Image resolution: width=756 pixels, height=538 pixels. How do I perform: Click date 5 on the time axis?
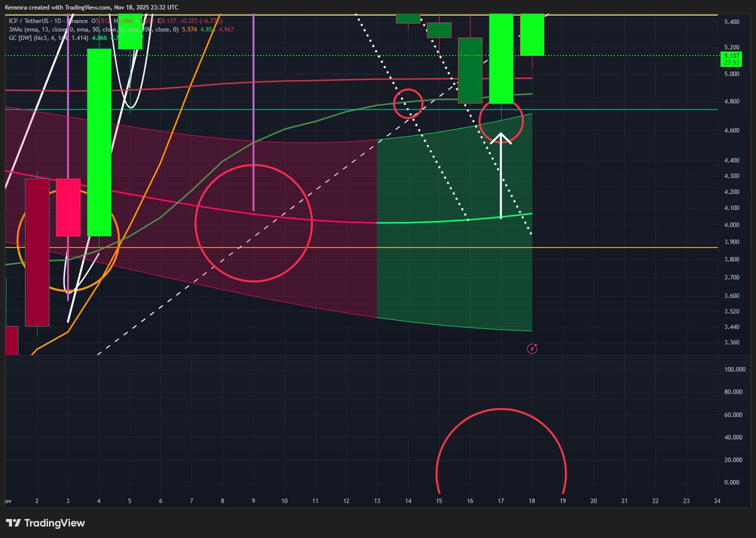[x=130, y=501]
